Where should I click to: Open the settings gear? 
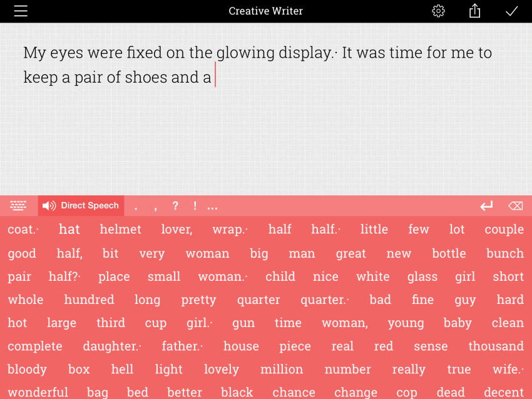(438, 11)
